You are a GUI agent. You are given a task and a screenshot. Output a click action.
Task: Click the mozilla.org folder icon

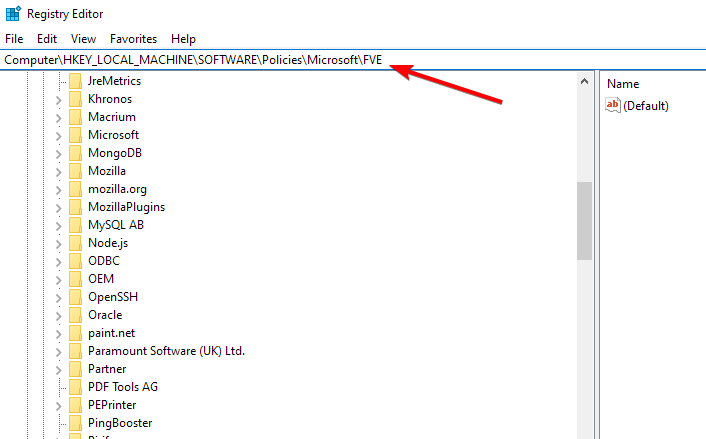click(x=76, y=189)
